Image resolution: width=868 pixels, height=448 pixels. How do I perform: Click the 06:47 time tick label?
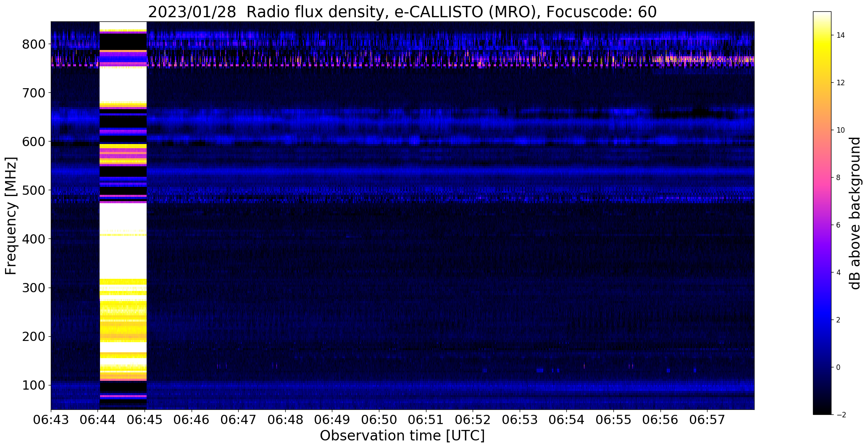(239, 420)
